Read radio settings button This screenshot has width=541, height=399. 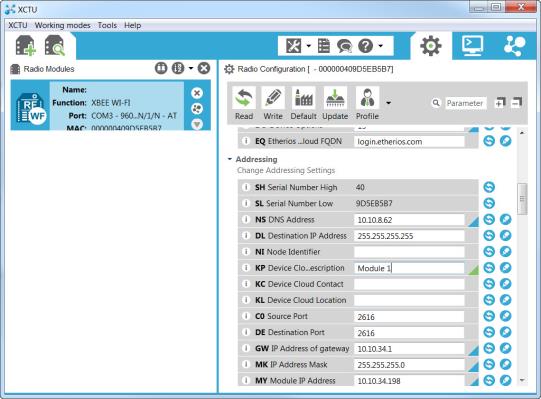[x=244, y=104]
